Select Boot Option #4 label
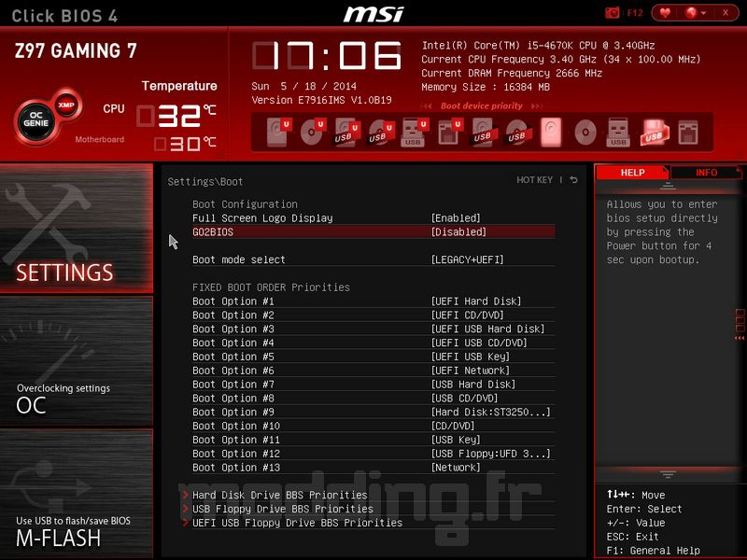This screenshot has width=747, height=560. [233, 343]
